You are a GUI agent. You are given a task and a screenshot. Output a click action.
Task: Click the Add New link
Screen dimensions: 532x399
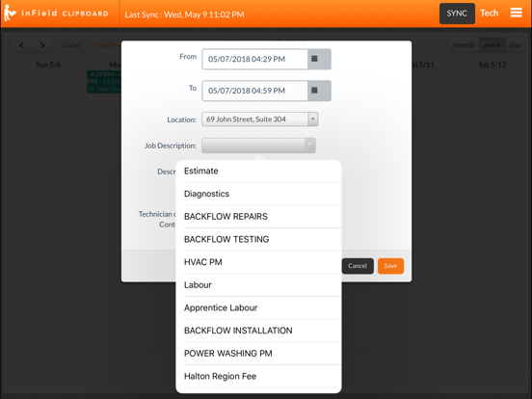click(107, 45)
